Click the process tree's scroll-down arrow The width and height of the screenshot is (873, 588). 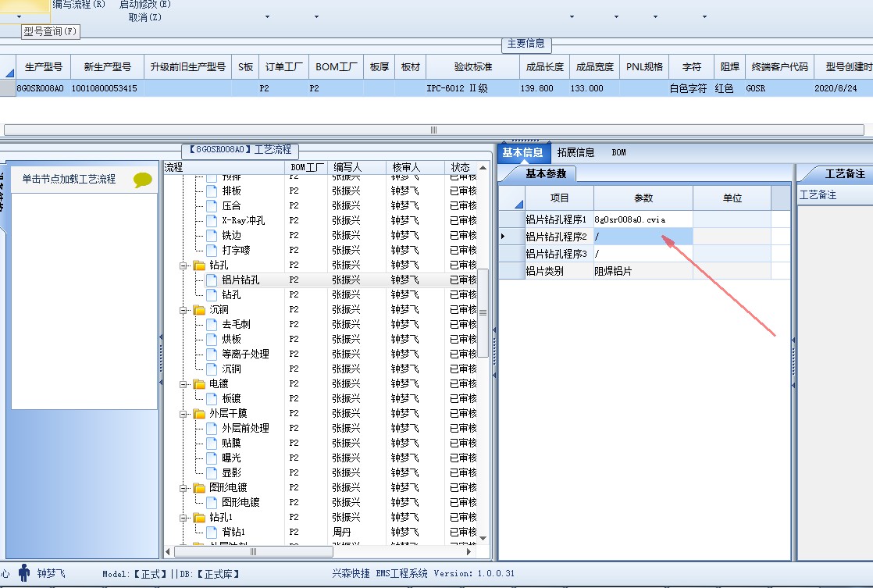pyautogui.click(x=483, y=539)
